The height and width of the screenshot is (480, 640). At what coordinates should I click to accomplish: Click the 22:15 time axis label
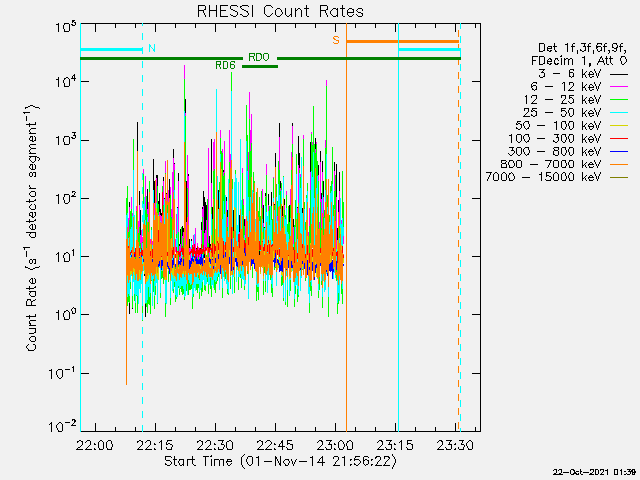tap(155, 445)
